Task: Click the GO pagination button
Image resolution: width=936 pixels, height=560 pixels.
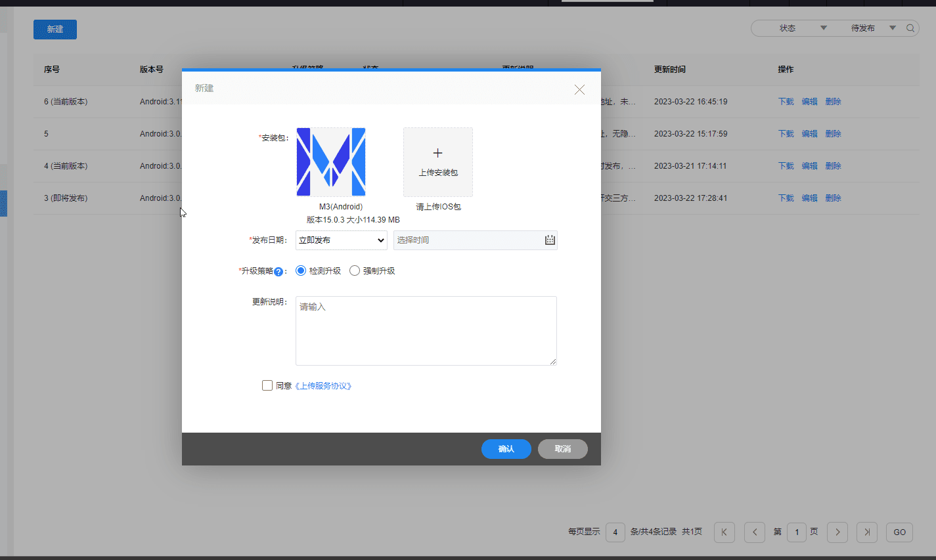Action: pyautogui.click(x=900, y=532)
